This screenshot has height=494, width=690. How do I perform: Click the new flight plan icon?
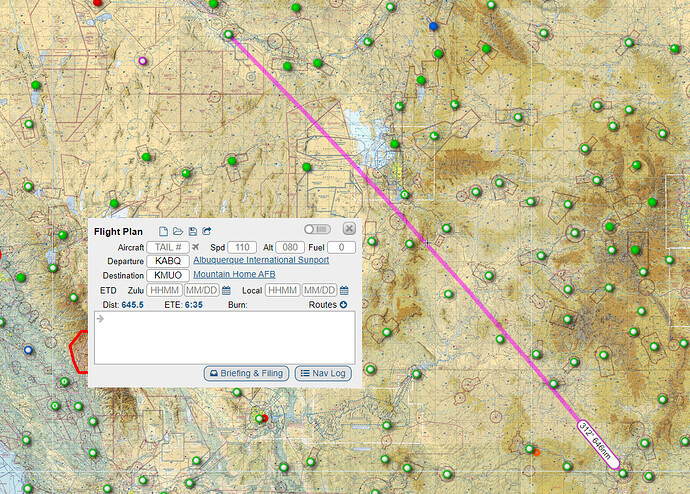point(163,231)
